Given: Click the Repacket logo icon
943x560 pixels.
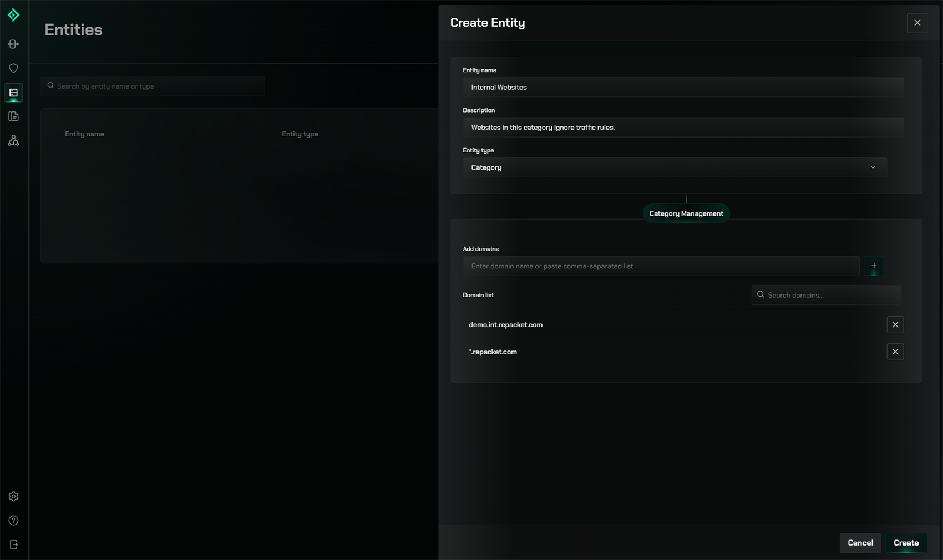Looking at the screenshot, I should pyautogui.click(x=13, y=15).
